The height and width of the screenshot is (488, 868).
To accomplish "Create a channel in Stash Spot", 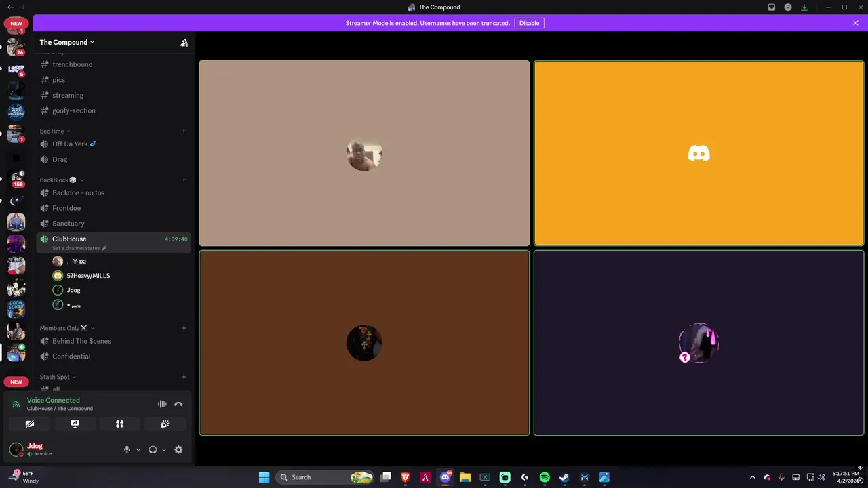I will coord(184,377).
